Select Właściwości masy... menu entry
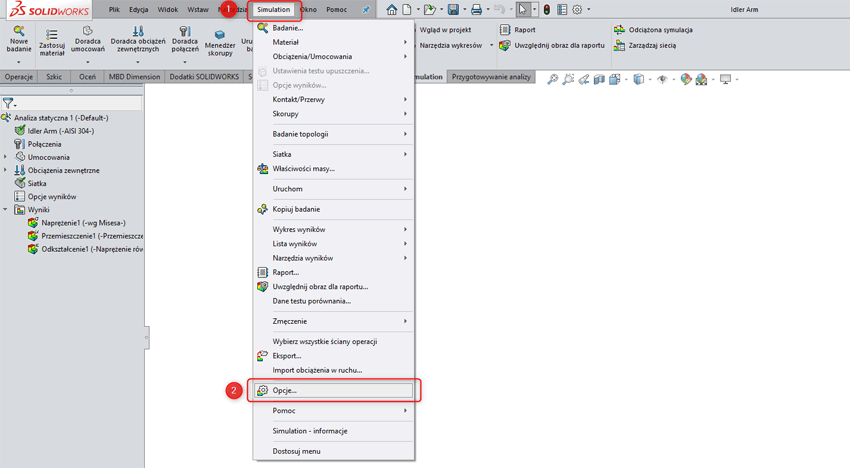 333,169
